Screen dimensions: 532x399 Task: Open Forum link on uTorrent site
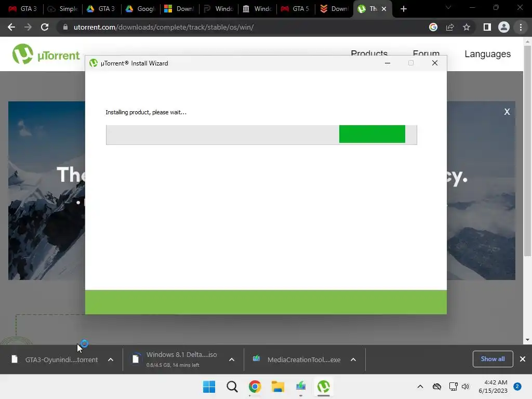(426, 53)
